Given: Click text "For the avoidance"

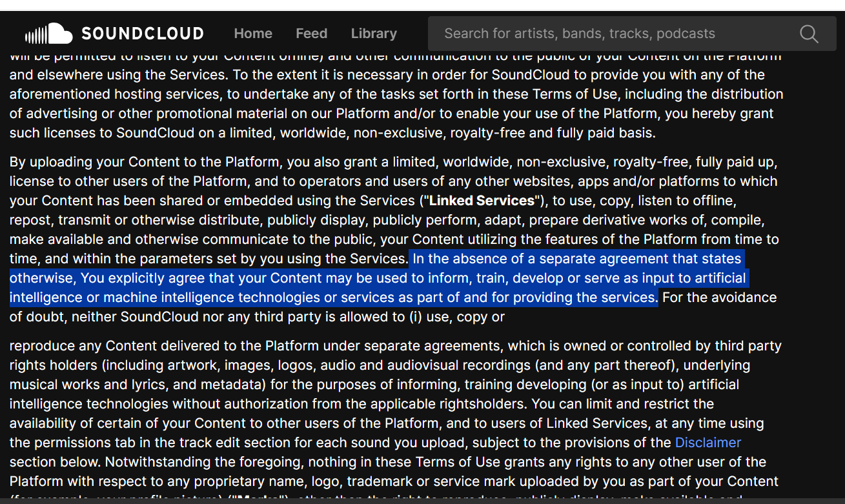Looking at the screenshot, I should coord(719,297).
